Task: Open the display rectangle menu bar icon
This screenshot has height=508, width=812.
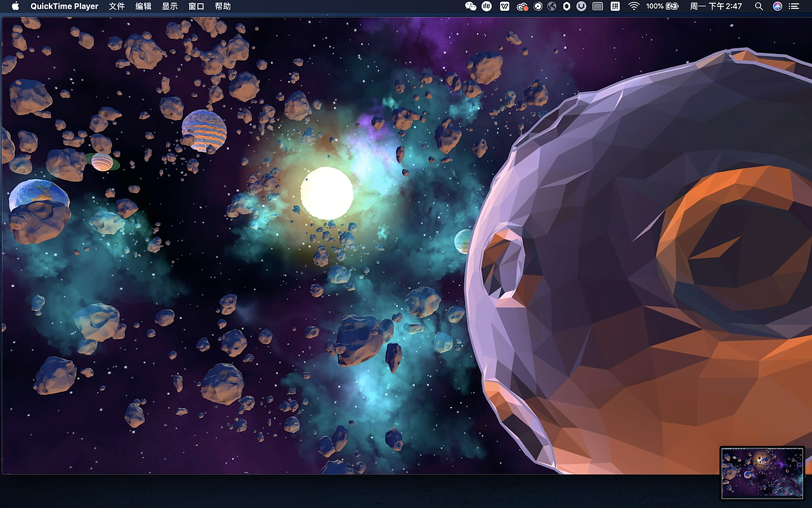Action: tap(598, 6)
